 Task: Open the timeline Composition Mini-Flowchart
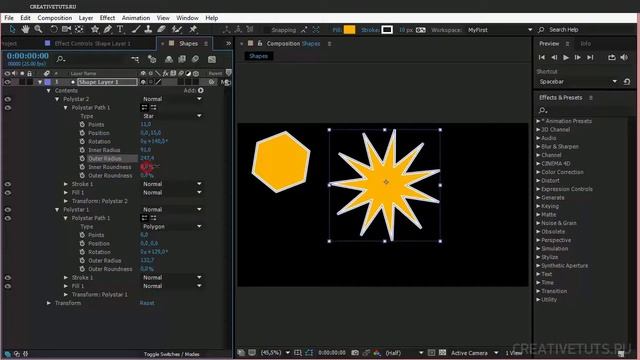click(135, 60)
